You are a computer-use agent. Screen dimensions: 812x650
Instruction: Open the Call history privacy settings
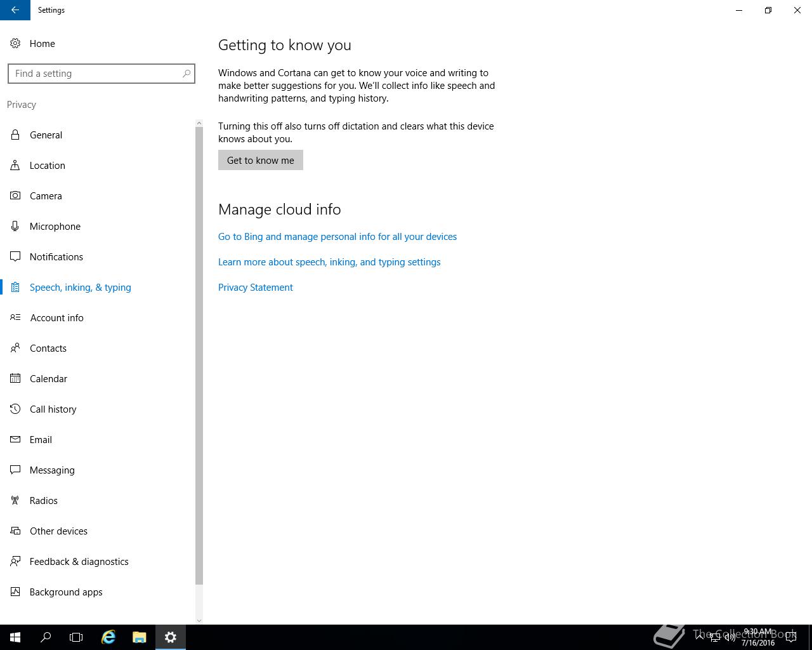click(x=98, y=409)
